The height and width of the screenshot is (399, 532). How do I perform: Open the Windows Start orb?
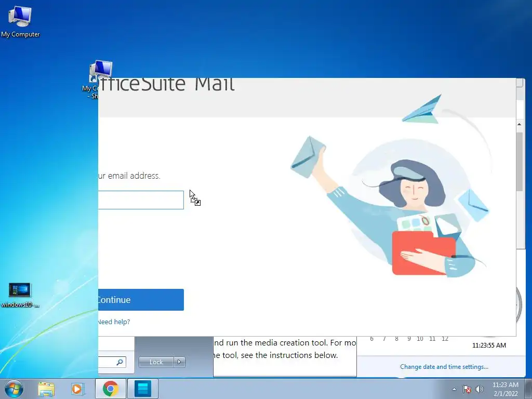[14, 389]
